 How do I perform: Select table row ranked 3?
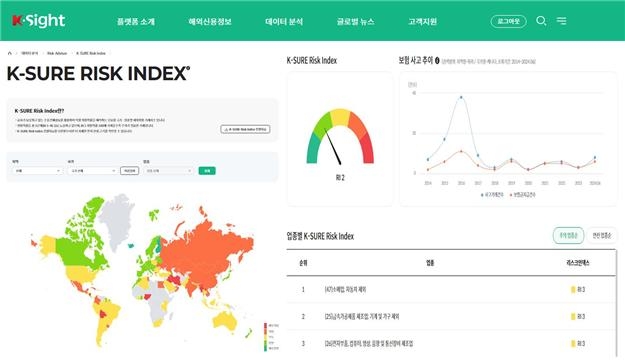click(451, 343)
